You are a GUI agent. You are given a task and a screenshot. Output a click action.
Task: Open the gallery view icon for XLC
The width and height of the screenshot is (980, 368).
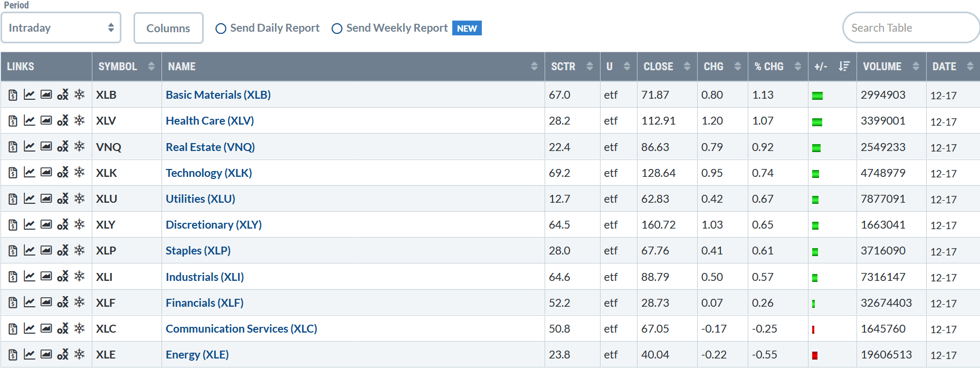point(46,328)
